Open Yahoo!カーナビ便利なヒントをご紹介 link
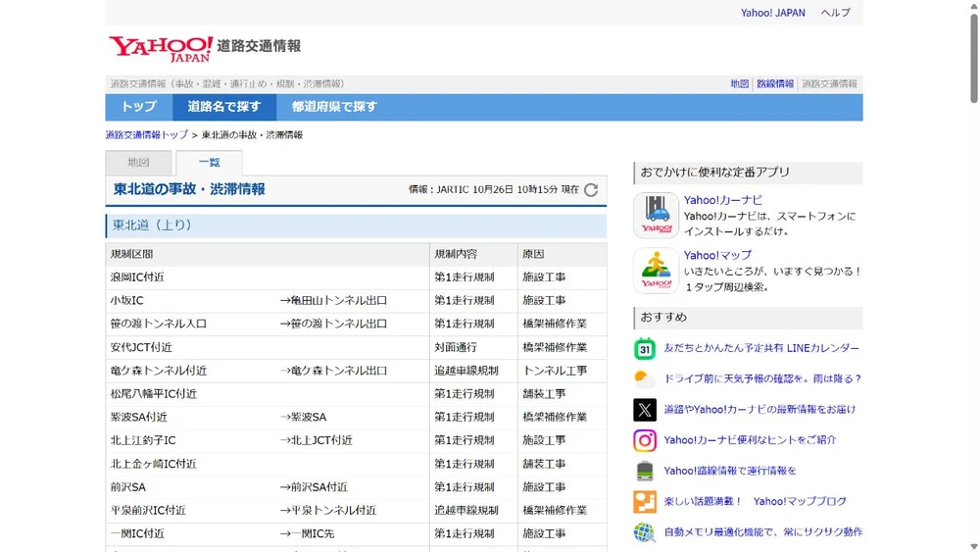 click(x=750, y=440)
